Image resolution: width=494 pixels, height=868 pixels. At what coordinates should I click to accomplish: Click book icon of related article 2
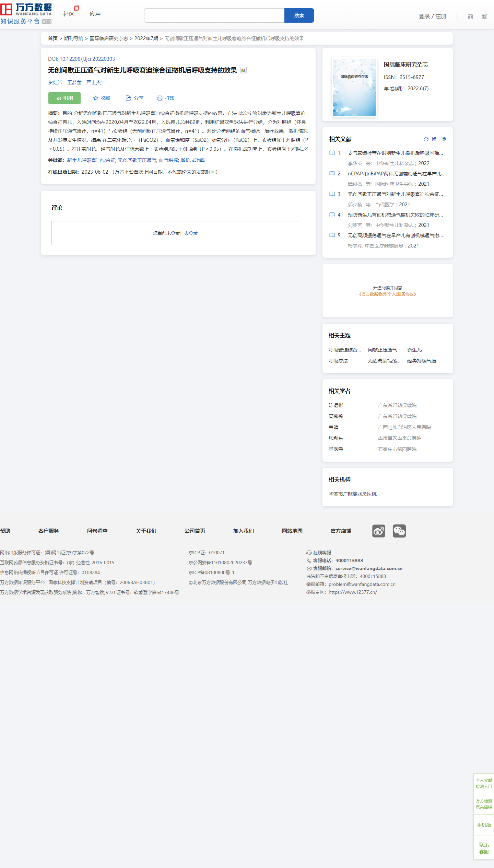point(332,174)
